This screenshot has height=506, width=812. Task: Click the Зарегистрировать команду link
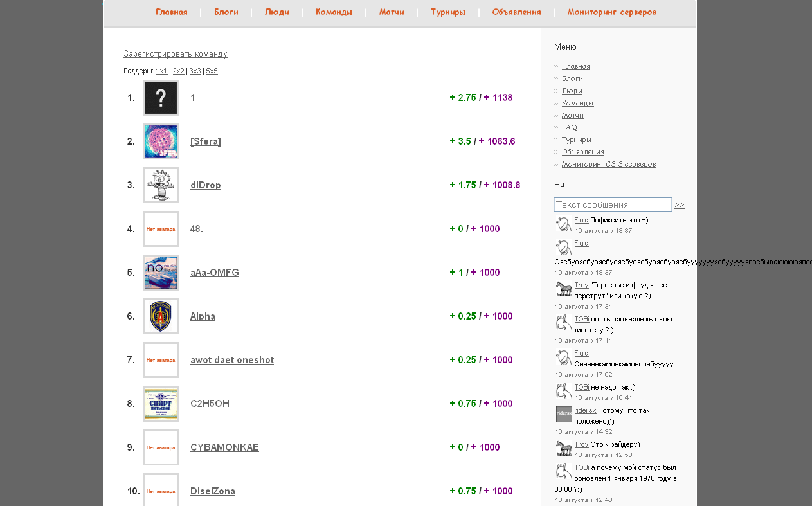coord(176,54)
